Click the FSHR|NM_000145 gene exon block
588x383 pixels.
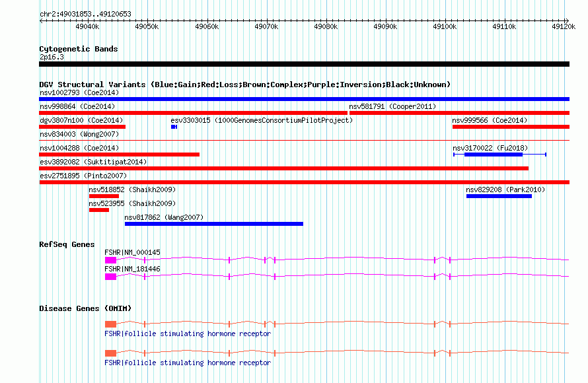[110, 260]
